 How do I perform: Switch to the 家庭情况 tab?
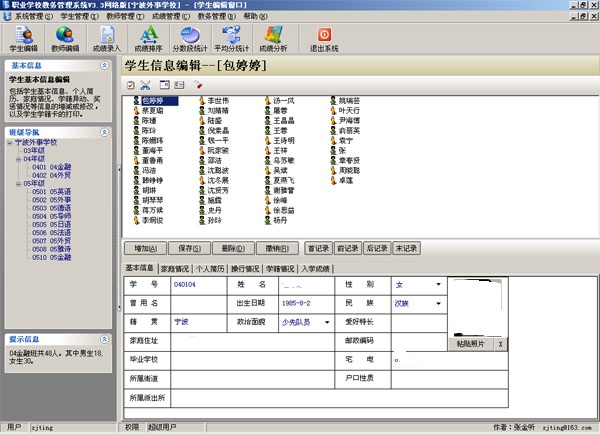click(175, 269)
